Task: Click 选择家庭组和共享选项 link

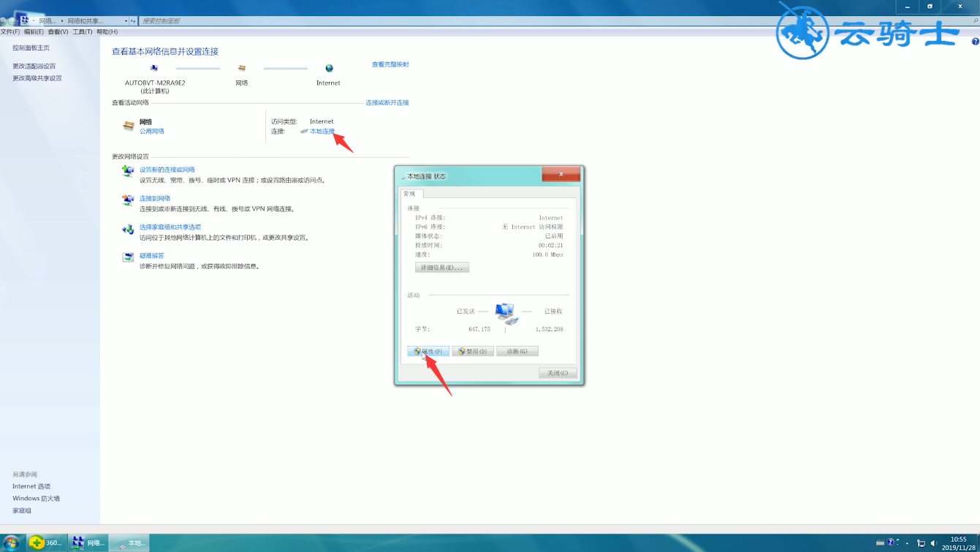Action: (170, 227)
